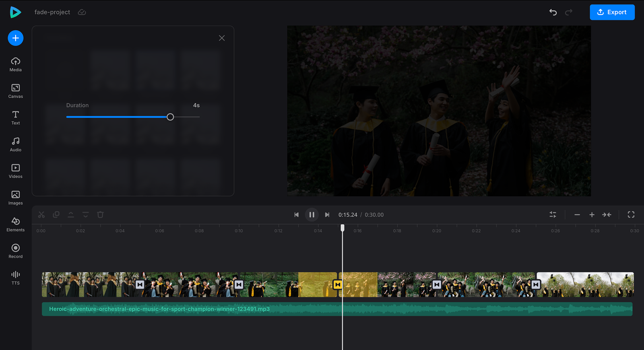Zoom out the timeline
Image resolution: width=644 pixels, height=350 pixels.
pyautogui.click(x=577, y=215)
